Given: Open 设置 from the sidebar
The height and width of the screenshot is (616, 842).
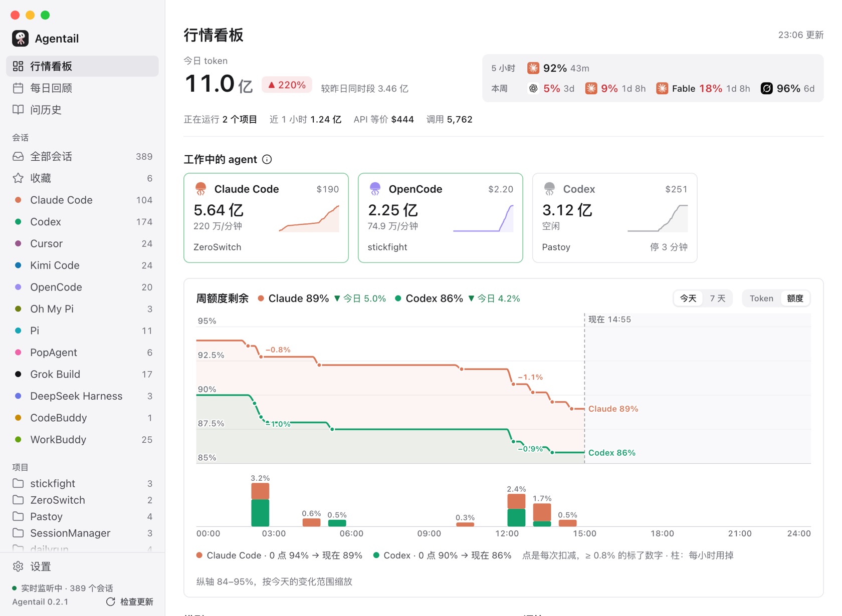Looking at the screenshot, I should point(82,566).
